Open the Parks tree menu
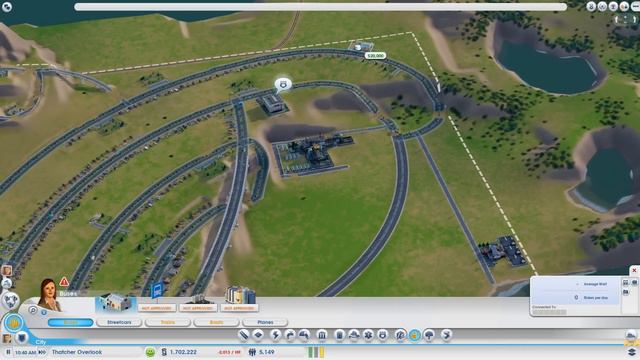 [x=429, y=335]
